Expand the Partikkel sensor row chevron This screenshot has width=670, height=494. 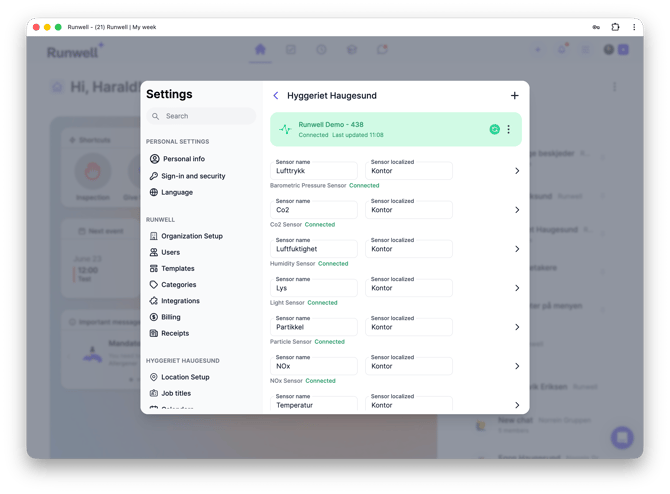(x=517, y=327)
